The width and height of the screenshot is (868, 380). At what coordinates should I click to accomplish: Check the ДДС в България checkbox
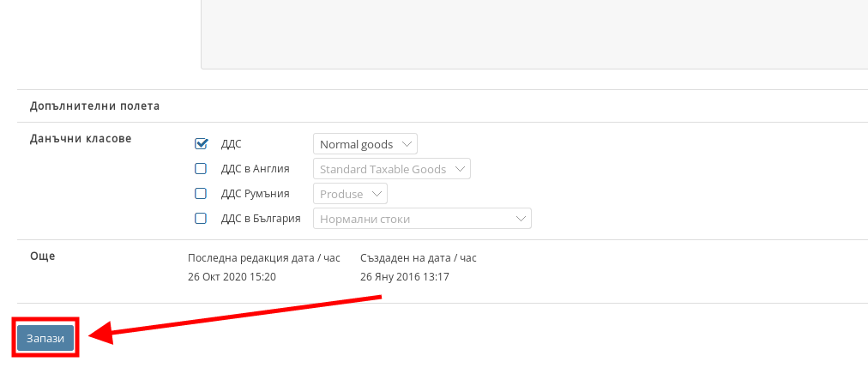point(202,219)
